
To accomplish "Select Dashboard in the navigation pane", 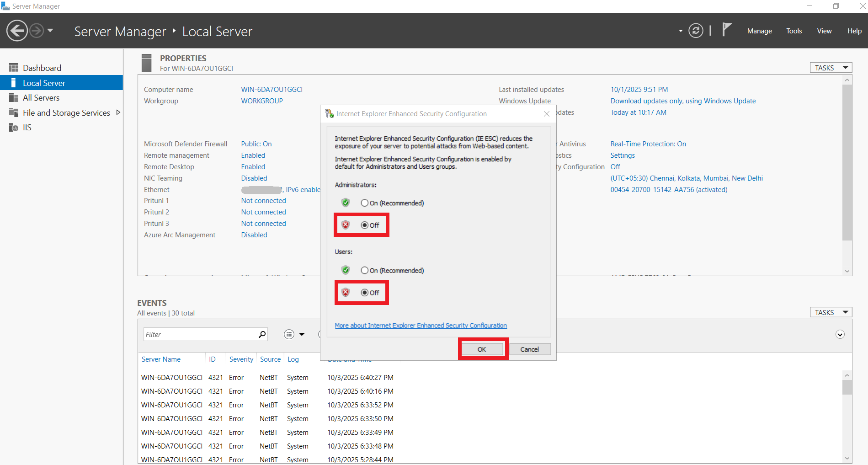I will 42,67.
